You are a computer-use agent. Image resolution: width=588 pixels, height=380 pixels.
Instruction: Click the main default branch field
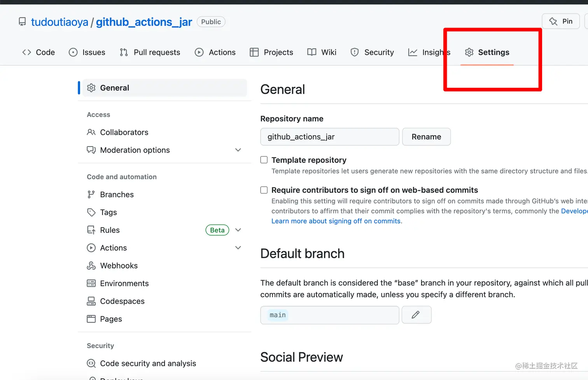(x=330, y=315)
